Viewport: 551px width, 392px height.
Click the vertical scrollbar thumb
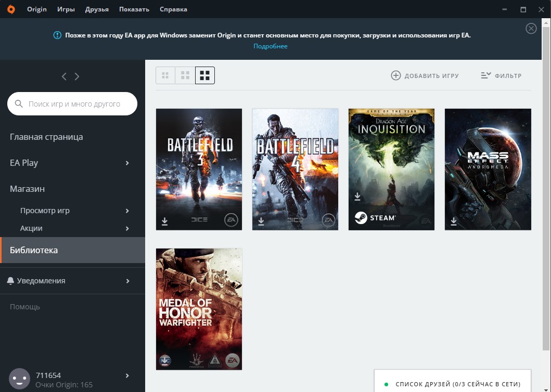[x=546, y=188]
